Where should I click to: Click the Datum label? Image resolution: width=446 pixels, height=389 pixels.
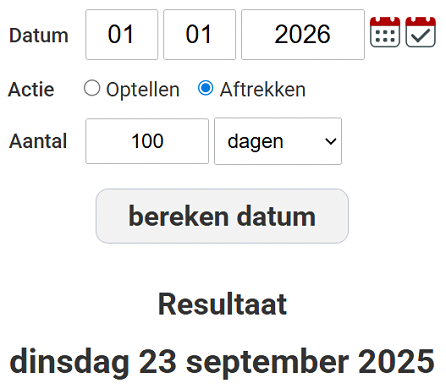pos(39,35)
